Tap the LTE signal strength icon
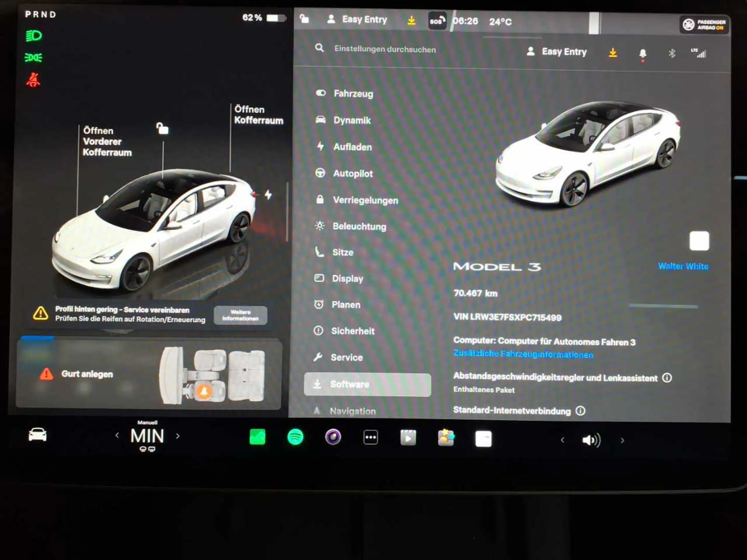The width and height of the screenshot is (747, 560). point(698,53)
